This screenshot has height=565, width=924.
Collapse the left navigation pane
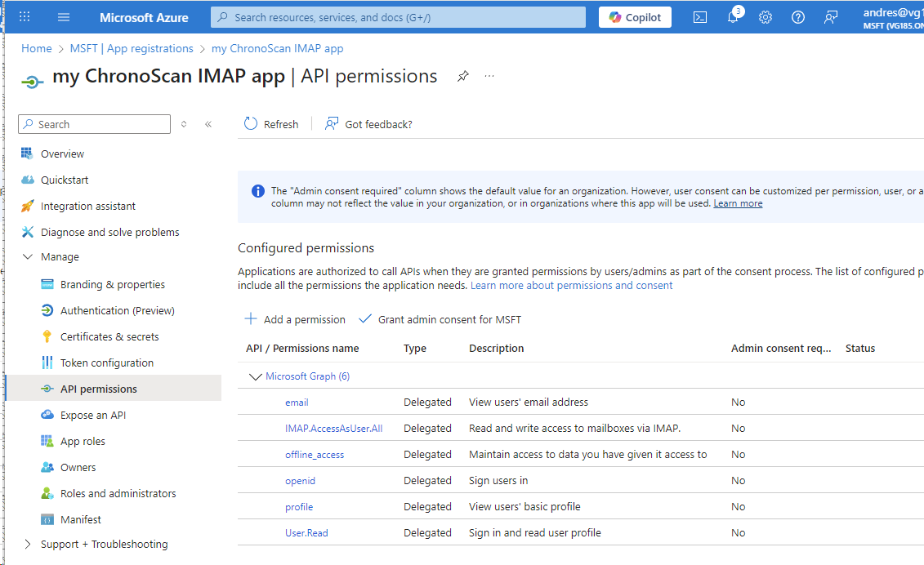[208, 124]
